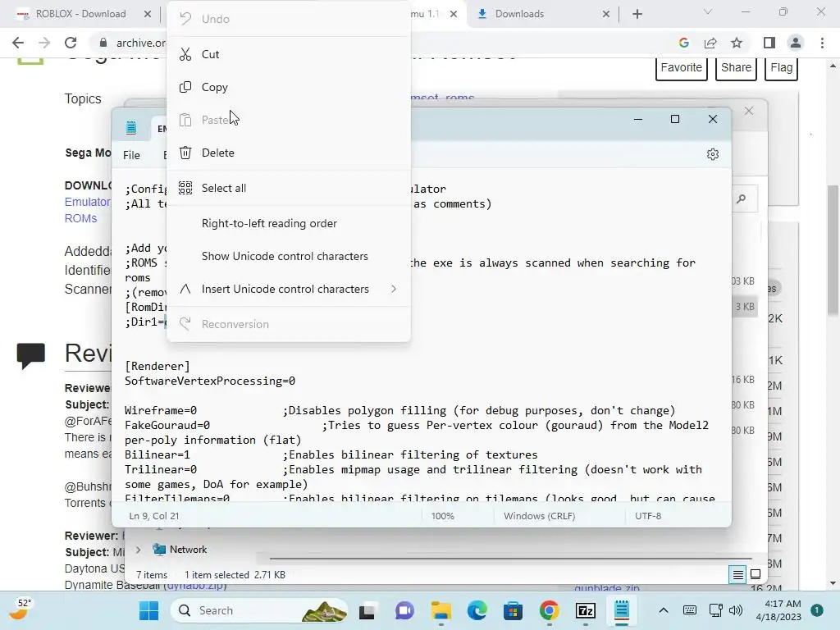Screen dimensions: 840x630
Task: Expand Insert Unicode control characters submenu
Action: click(289, 289)
